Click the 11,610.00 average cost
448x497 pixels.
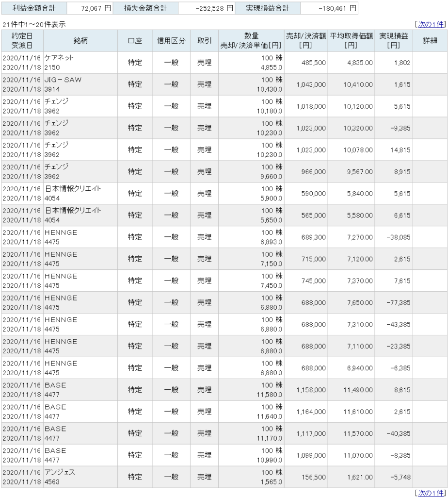pyautogui.click(x=358, y=412)
